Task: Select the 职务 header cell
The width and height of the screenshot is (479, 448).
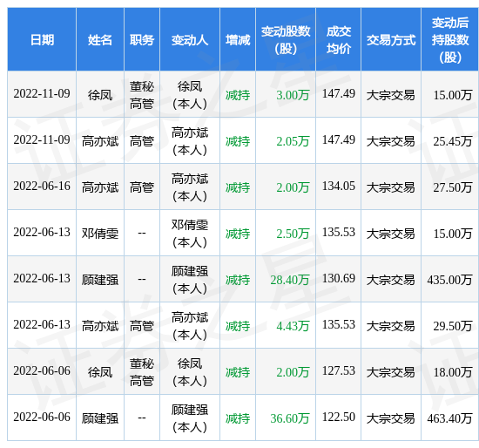Action: click(x=142, y=40)
